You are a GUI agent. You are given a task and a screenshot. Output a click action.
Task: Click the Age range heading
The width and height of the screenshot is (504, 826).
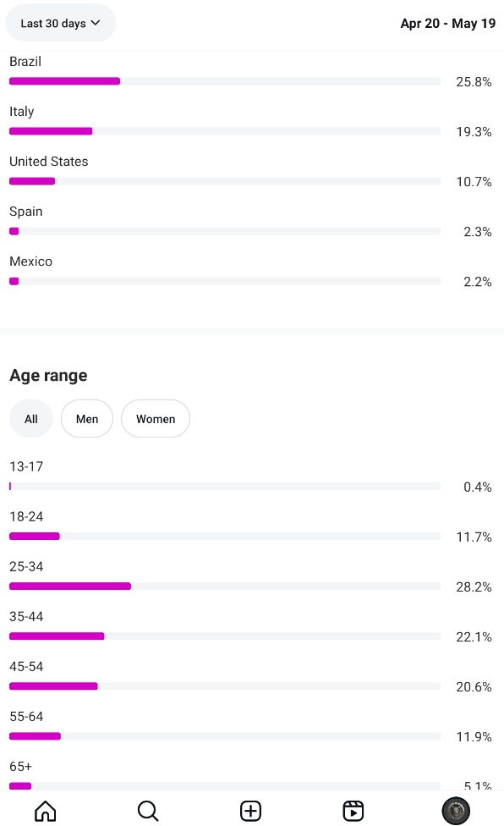click(x=48, y=376)
